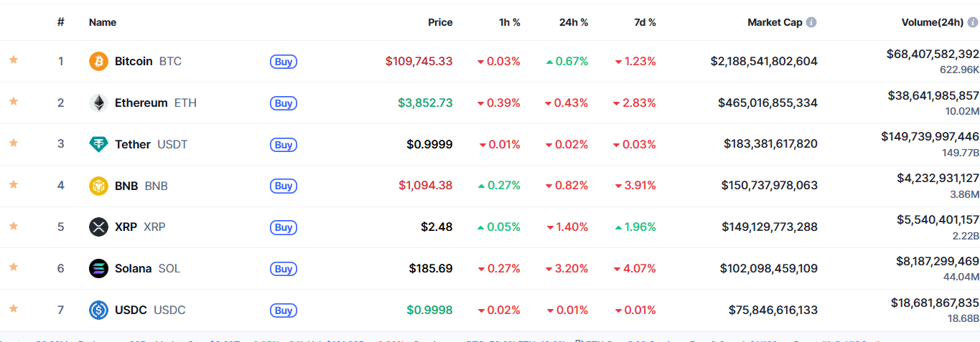Click the Bitcoin market cap value
980x342 pixels.
(x=764, y=62)
